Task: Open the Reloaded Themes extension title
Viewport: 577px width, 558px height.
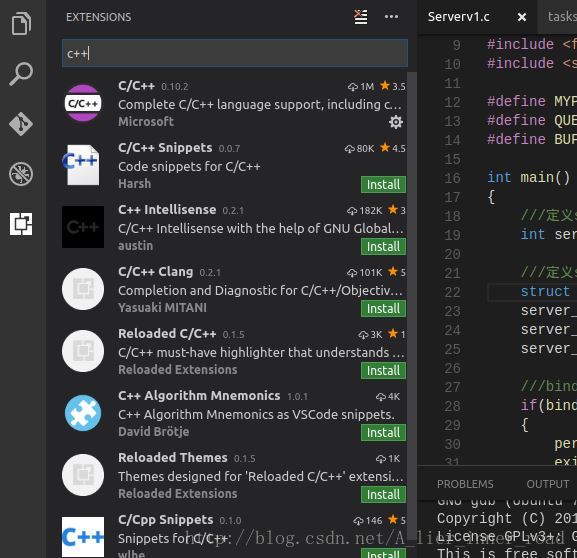Action: 173,458
